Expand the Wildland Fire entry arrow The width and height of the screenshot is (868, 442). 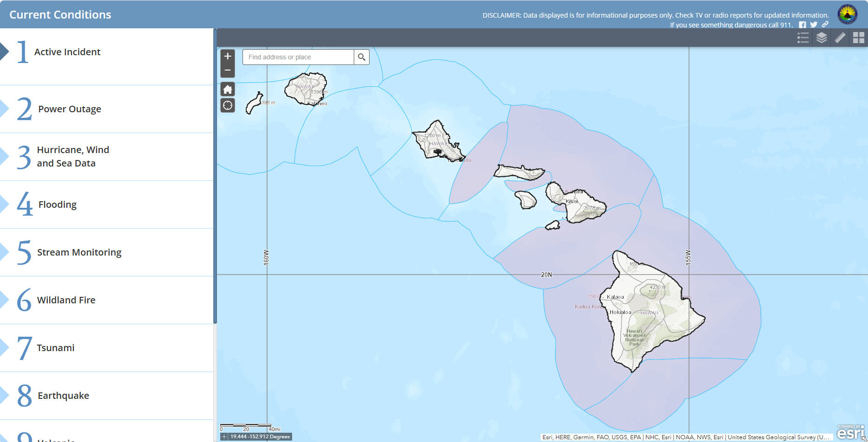tap(4, 300)
